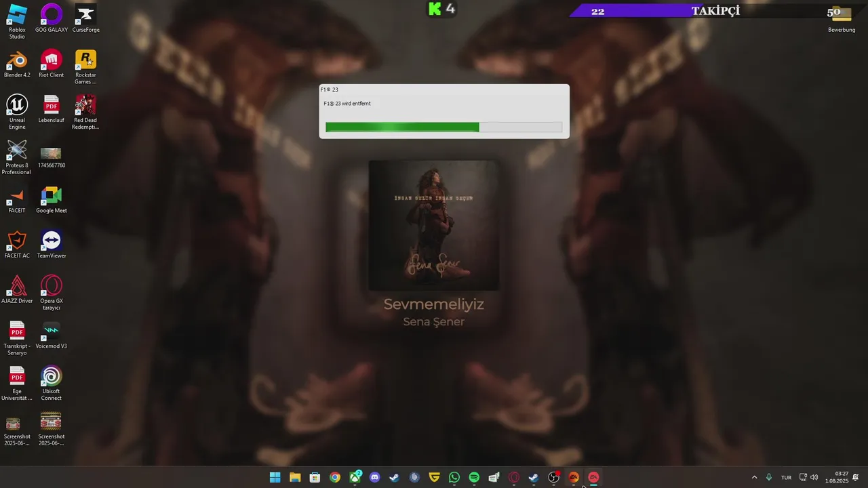Image resolution: width=868 pixels, height=488 pixels.
Task: Select the Lebenslauf PDF file
Action: point(52,108)
